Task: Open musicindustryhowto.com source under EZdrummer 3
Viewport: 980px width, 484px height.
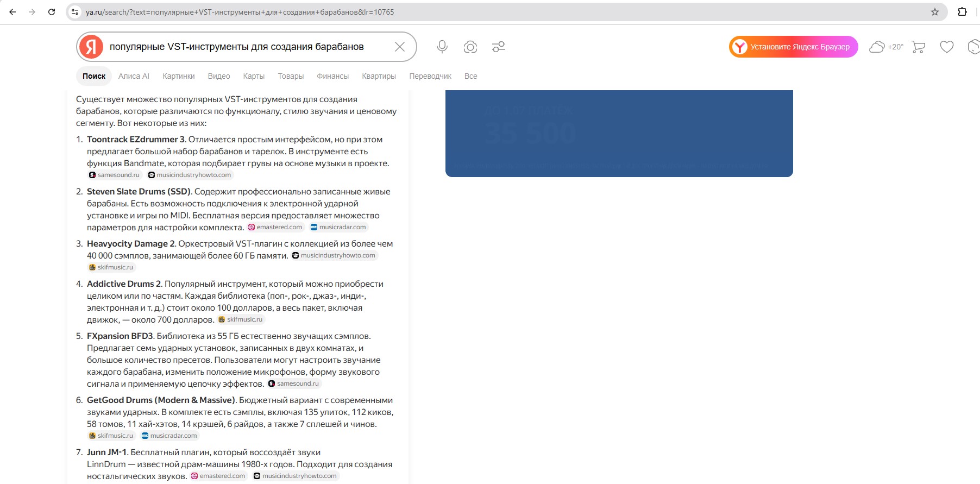Action: coord(190,175)
